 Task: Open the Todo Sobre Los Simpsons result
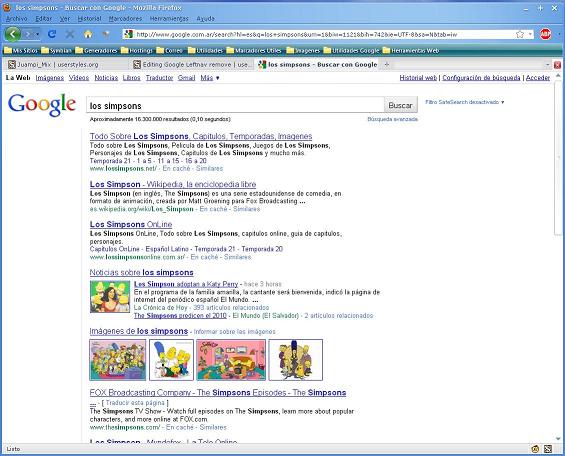click(x=201, y=137)
